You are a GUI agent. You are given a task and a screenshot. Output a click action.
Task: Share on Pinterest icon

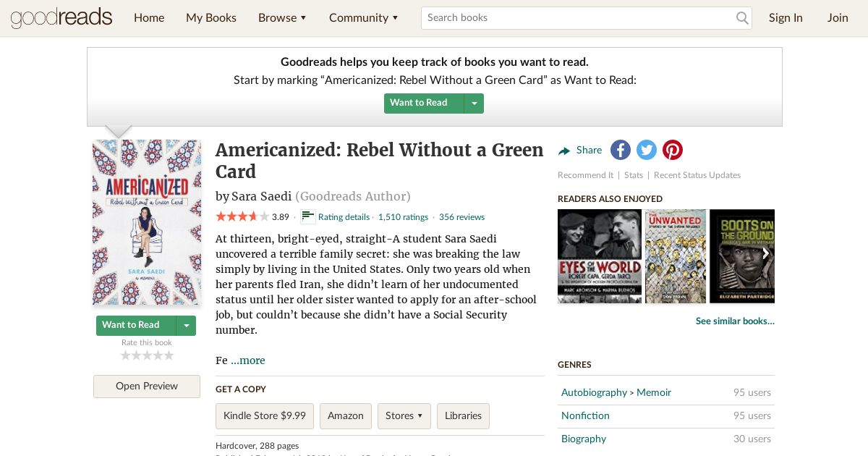click(673, 150)
